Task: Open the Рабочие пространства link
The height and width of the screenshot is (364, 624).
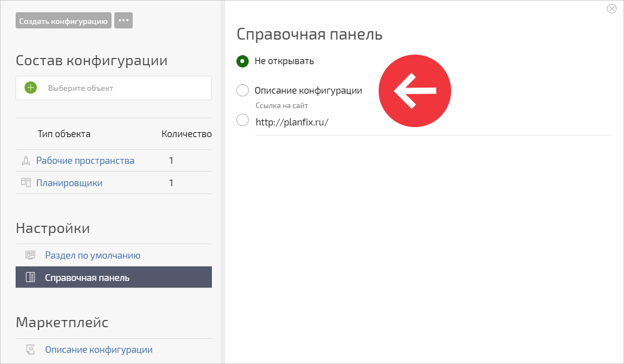Action: pyautogui.click(x=85, y=161)
